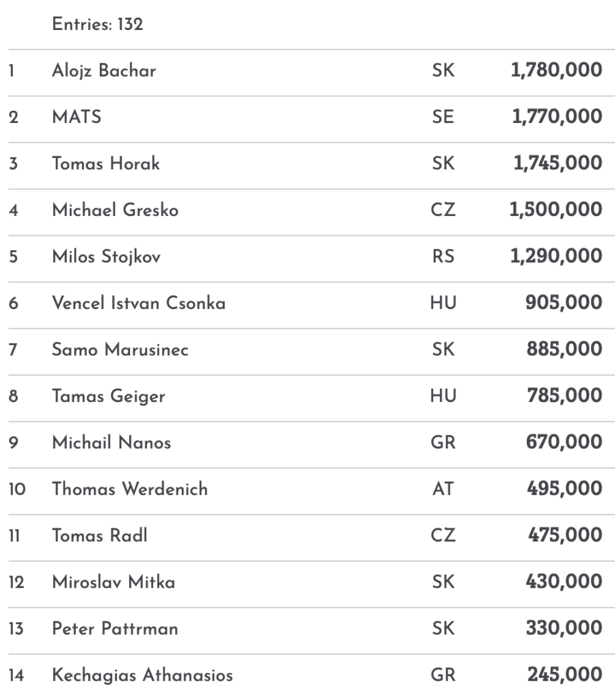
Task: Select Samo Marusinec's 885,000 chip count
Action: (564, 349)
